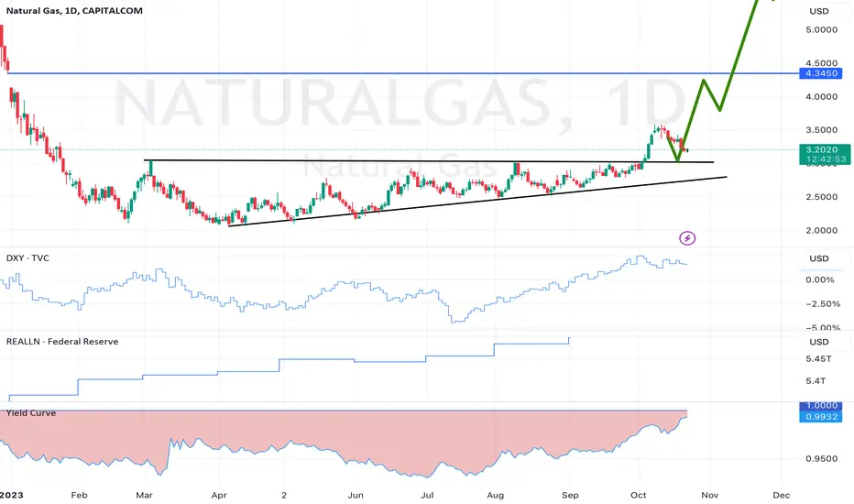Click the 5.0000 price axis value

821,29
